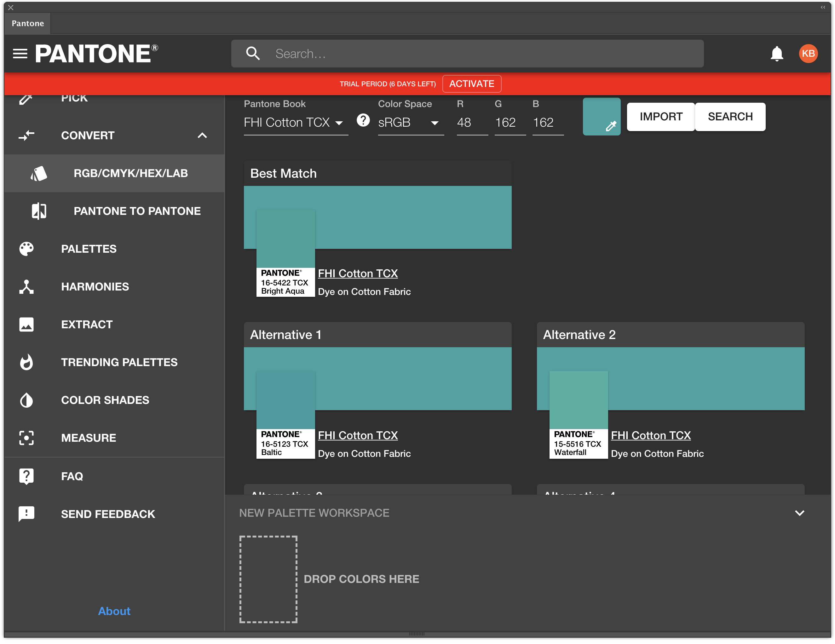The height and width of the screenshot is (644, 835).
Task: Open the Palettes menu item
Action: tap(114, 249)
